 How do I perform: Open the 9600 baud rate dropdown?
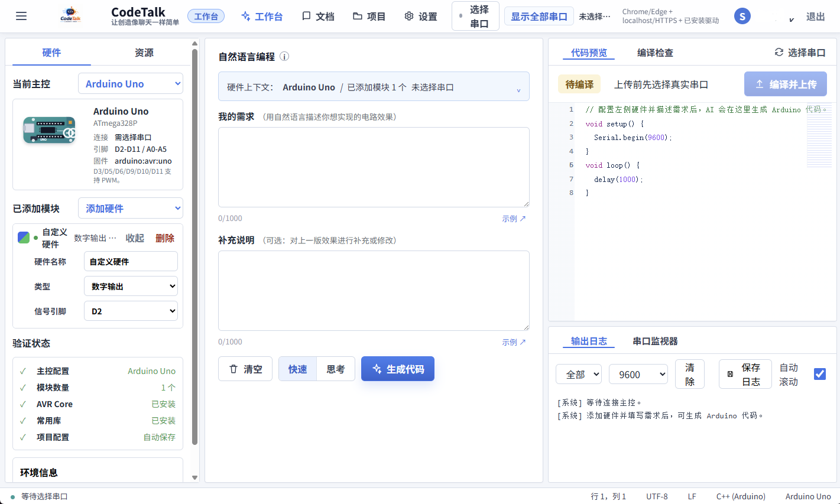638,374
